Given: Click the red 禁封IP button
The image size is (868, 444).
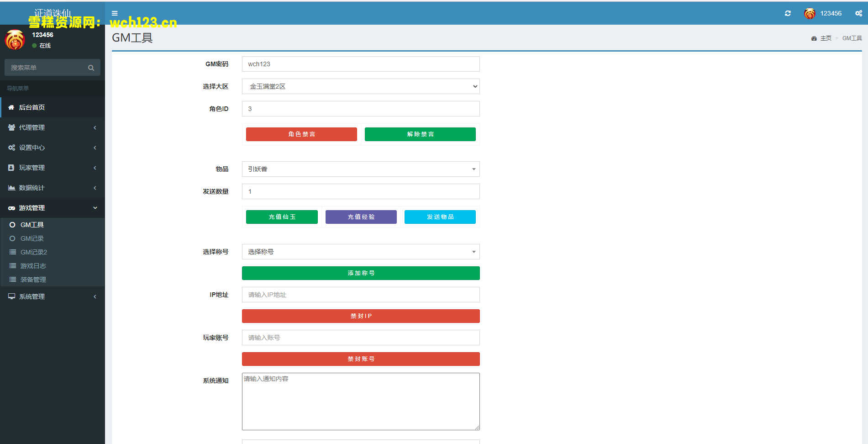Looking at the screenshot, I should click(x=361, y=316).
